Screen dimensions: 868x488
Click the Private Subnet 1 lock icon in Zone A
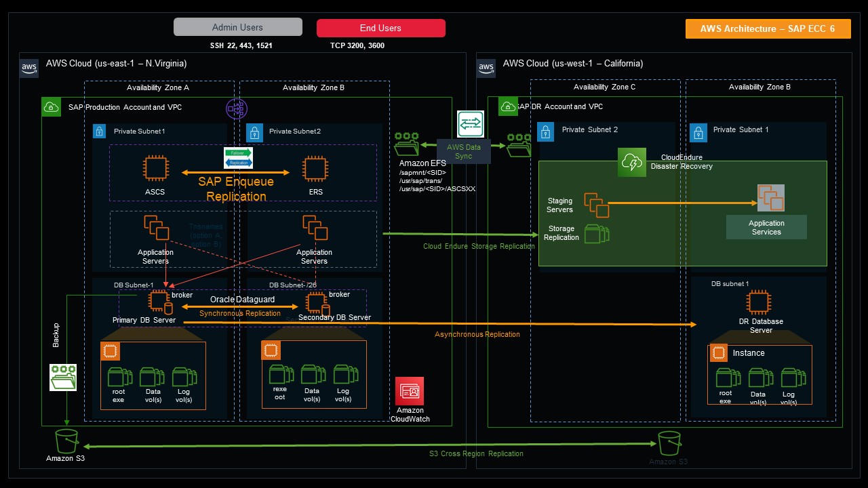[100, 131]
